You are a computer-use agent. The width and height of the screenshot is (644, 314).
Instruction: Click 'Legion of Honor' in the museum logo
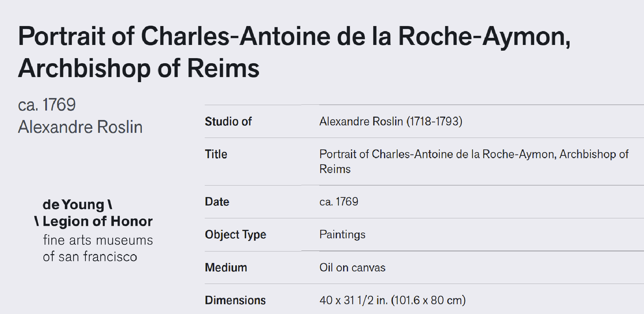(x=97, y=222)
